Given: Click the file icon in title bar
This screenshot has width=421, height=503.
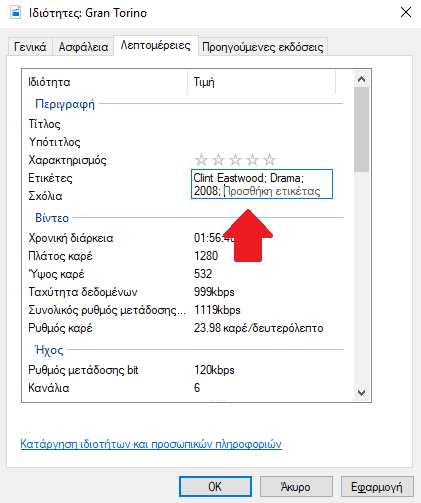Looking at the screenshot, I should pos(15,13).
